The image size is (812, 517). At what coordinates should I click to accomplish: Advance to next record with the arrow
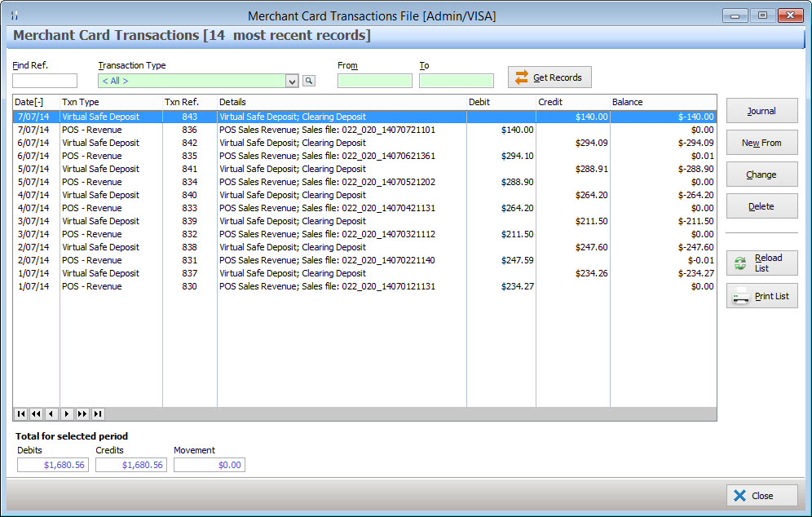[x=67, y=414]
